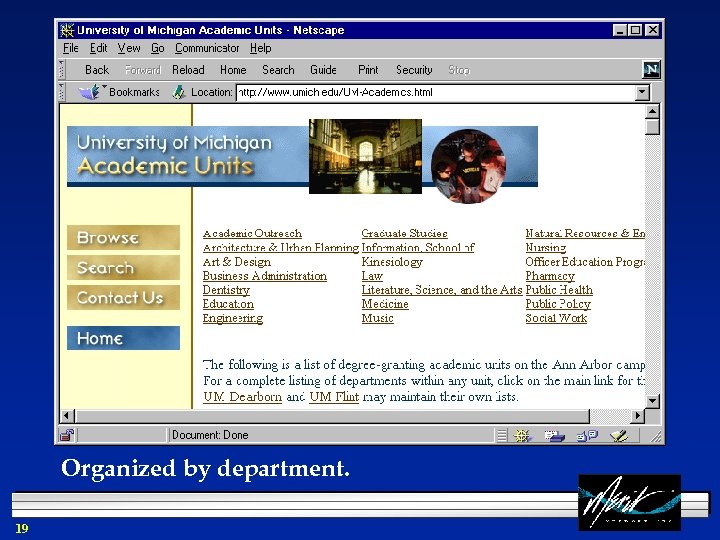Expand the Location URL dropdown arrow
Image resolution: width=720 pixels, height=540 pixels.
coord(642,92)
